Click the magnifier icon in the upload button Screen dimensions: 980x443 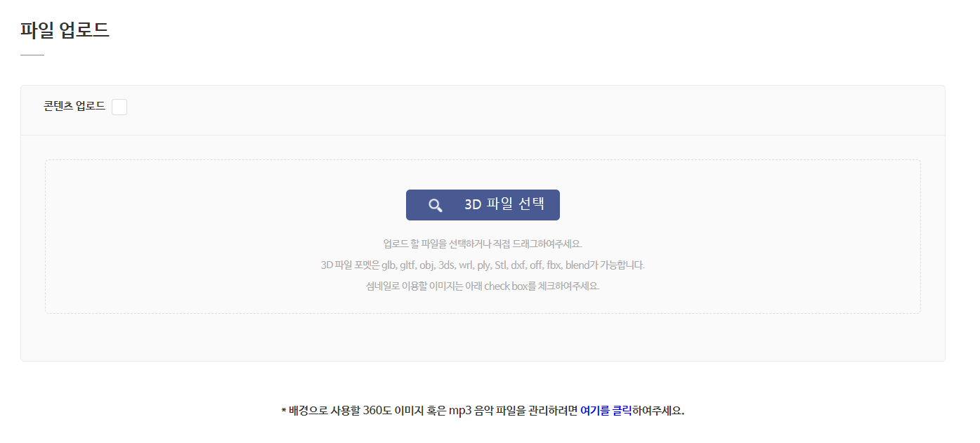click(x=436, y=205)
